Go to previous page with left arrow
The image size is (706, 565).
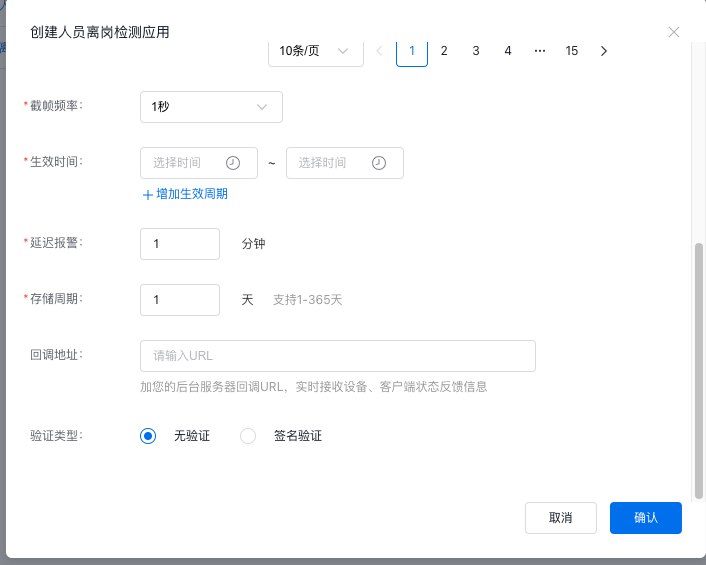pyautogui.click(x=379, y=51)
